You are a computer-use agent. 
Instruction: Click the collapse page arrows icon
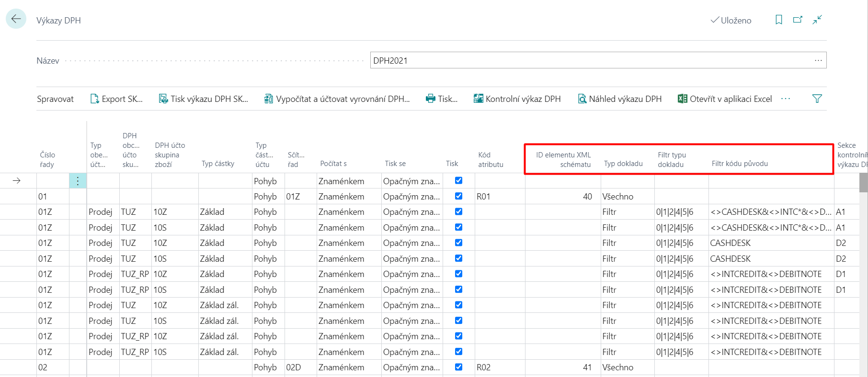pos(817,20)
